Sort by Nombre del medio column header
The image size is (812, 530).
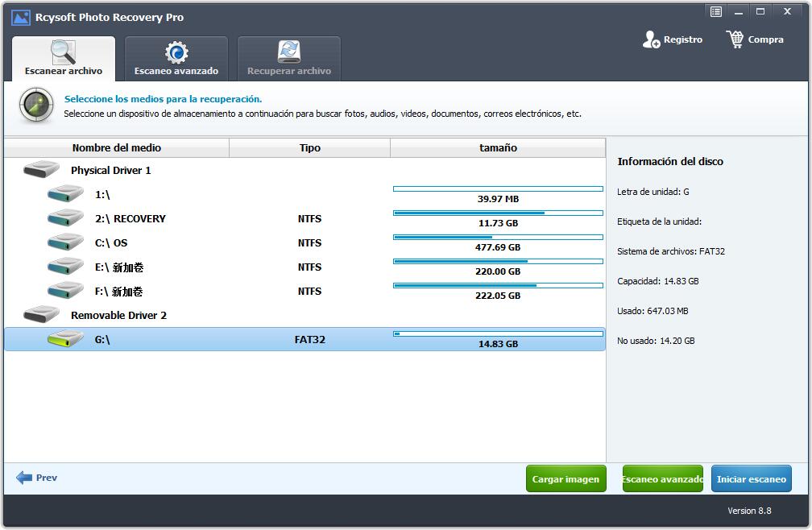click(x=117, y=147)
